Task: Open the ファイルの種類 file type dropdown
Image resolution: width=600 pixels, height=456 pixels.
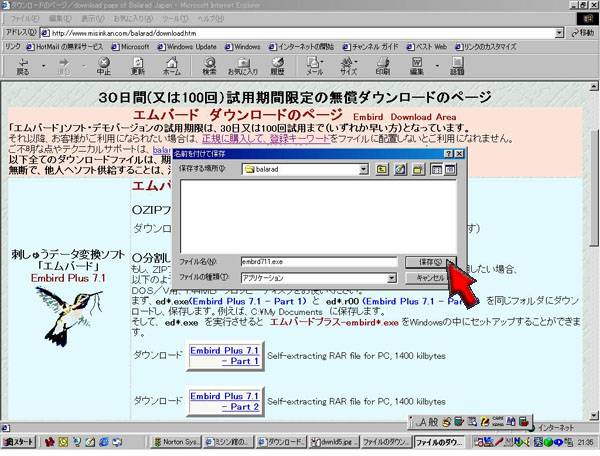Action: [x=391, y=278]
